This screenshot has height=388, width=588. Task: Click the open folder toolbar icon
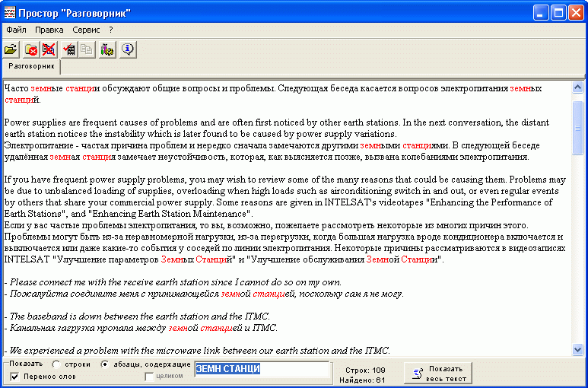(x=11, y=49)
